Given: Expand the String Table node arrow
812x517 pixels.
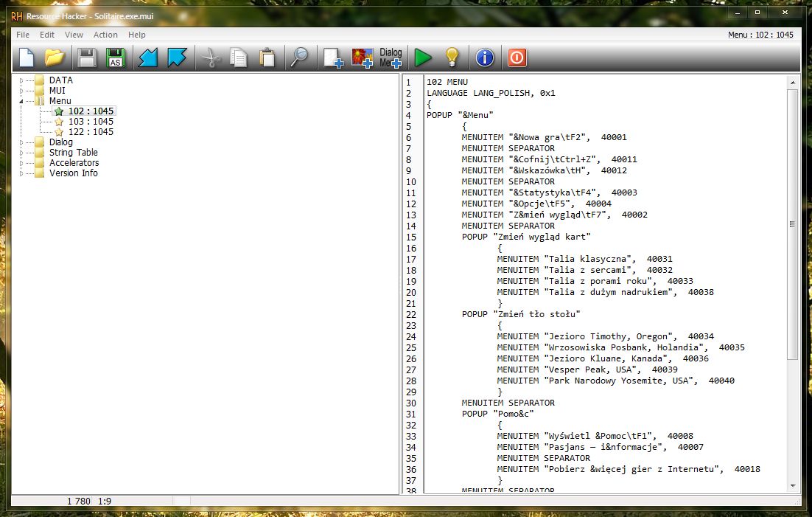Looking at the screenshot, I should pos(21,153).
